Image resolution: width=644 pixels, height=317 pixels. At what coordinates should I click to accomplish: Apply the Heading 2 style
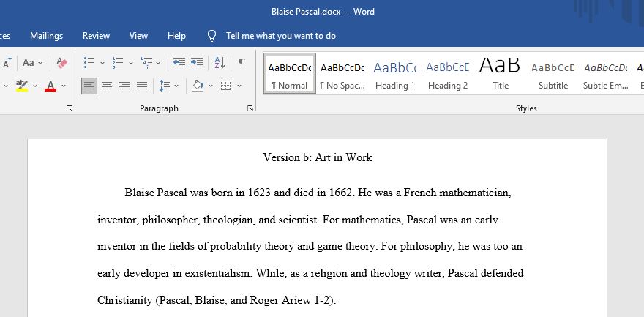[448, 73]
